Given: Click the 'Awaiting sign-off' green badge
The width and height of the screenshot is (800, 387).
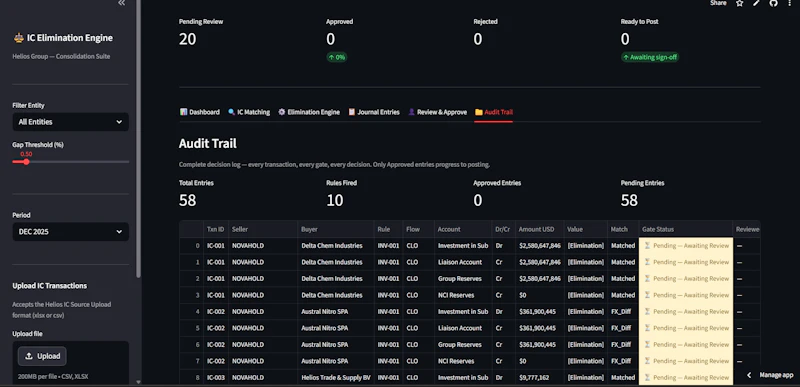Looking at the screenshot, I should (650, 57).
